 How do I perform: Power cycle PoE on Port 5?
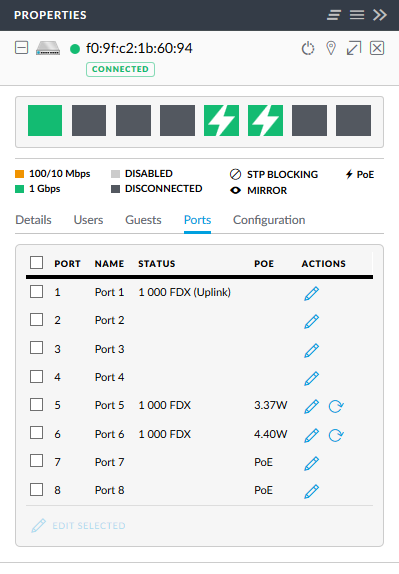point(336,406)
